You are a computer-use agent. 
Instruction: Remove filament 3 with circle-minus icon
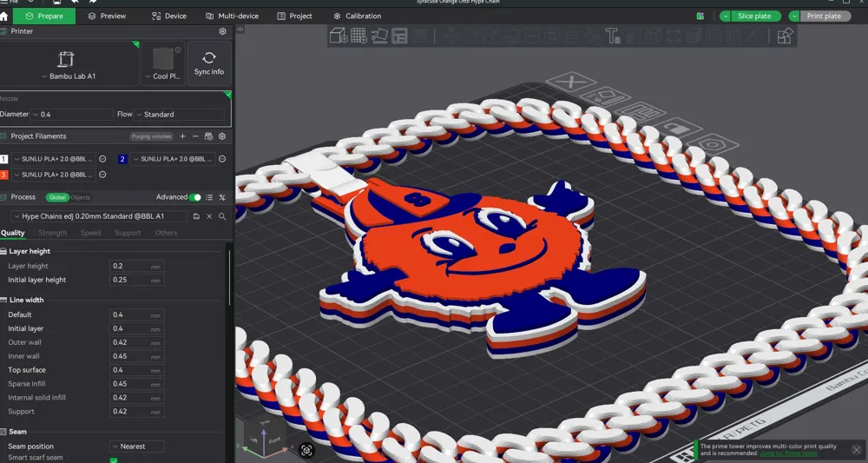pos(102,175)
